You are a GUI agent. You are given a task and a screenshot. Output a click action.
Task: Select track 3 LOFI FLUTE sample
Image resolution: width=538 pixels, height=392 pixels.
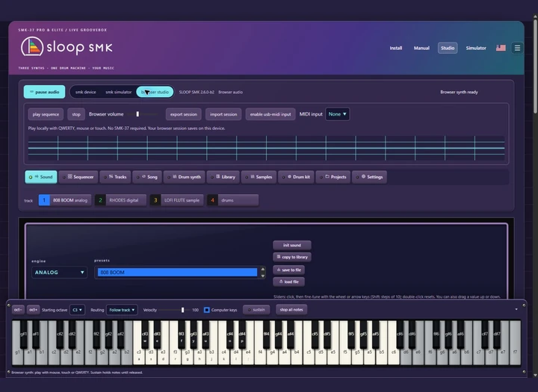(176, 200)
